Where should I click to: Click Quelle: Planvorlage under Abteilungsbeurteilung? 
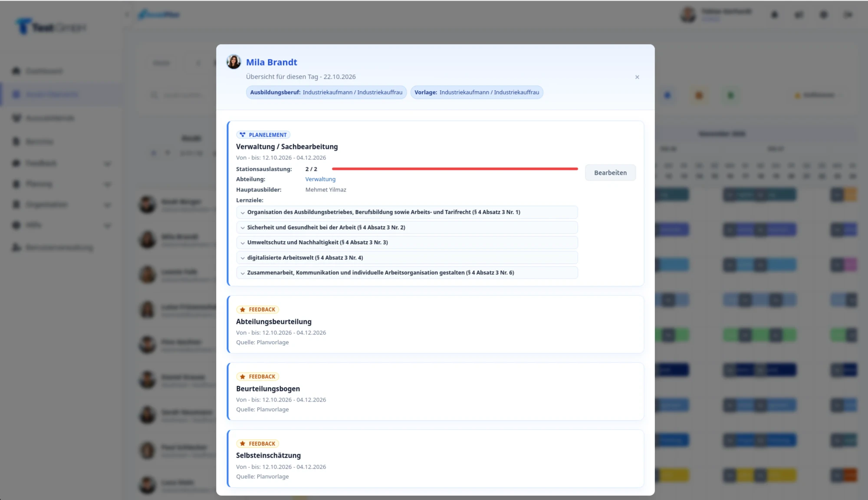262,342
